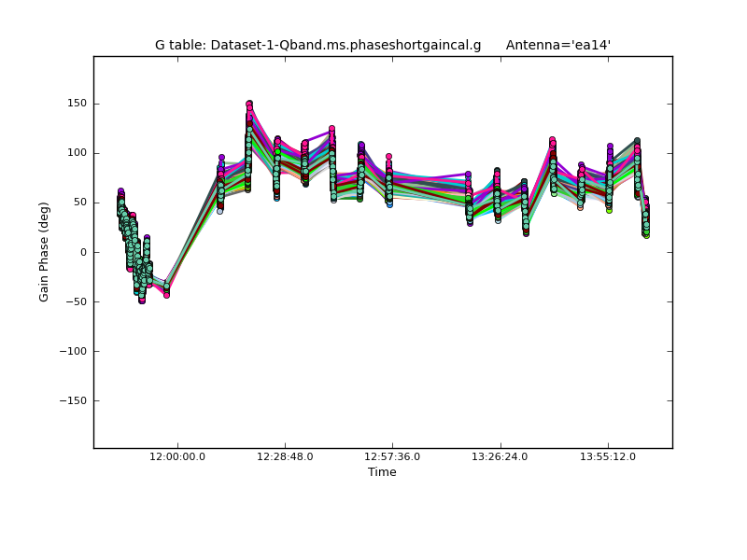Image resolution: width=747 pixels, height=560 pixels.
Task: Select the 12:28:48.0 time tick label
Action: (285, 456)
